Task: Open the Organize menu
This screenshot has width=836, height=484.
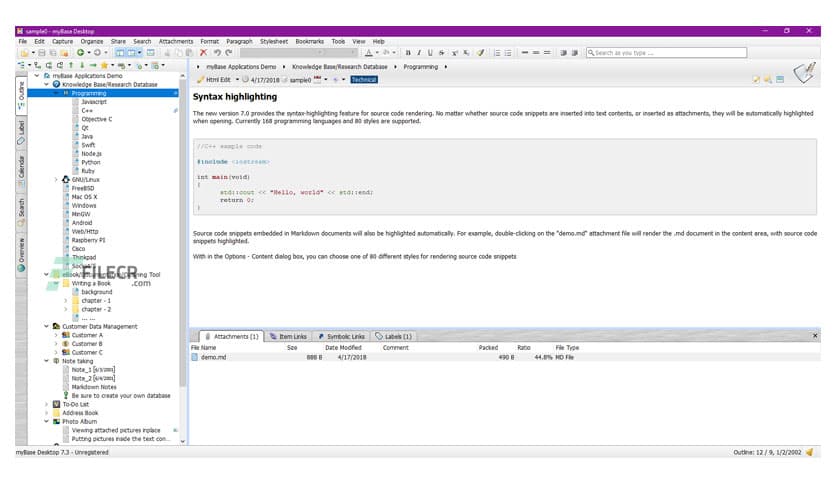Action: (92, 41)
